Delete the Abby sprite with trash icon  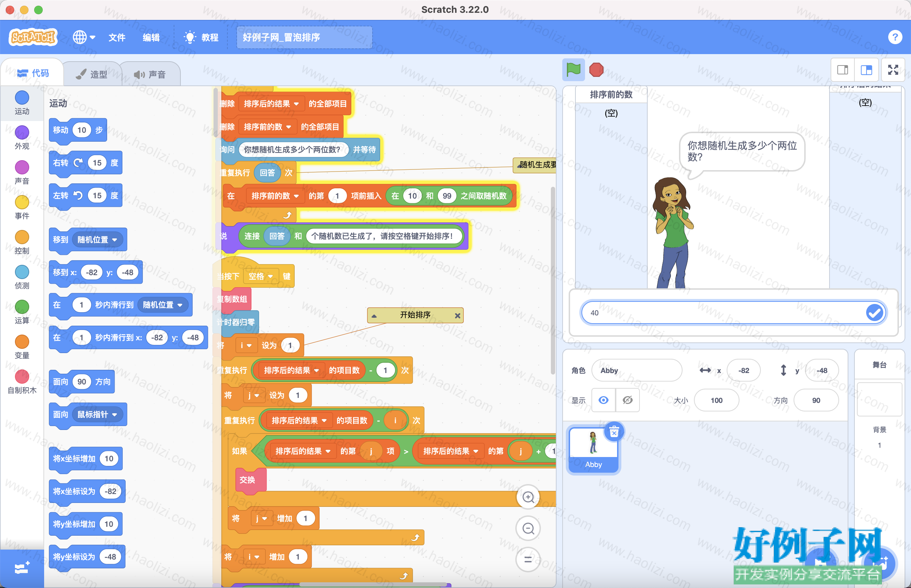coord(614,432)
